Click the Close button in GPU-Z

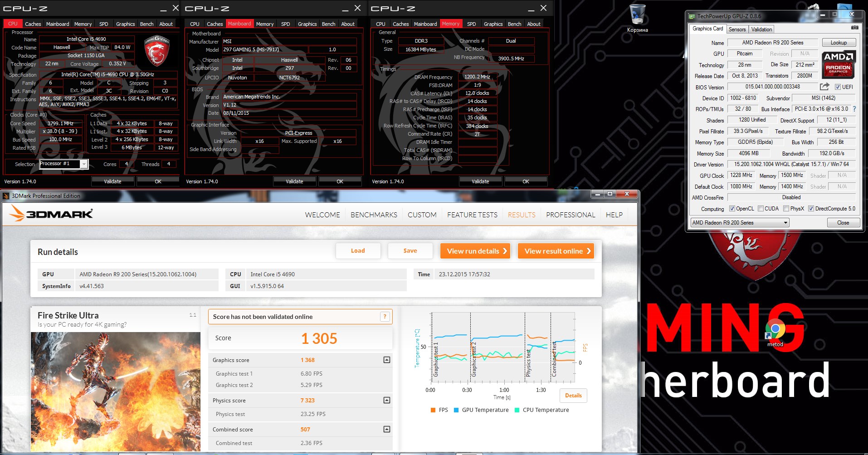[x=843, y=223]
